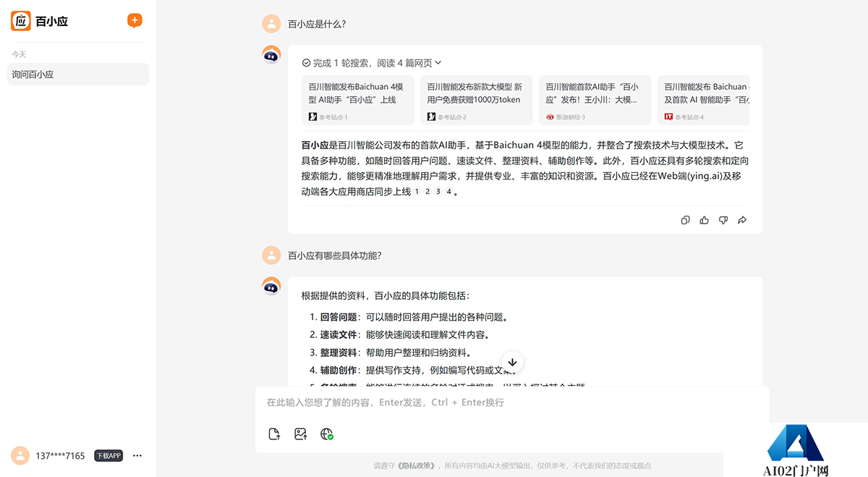Open the 新浪财经-3 reference card
The width and height of the screenshot is (868, 477).
click(x=595, y=100)
